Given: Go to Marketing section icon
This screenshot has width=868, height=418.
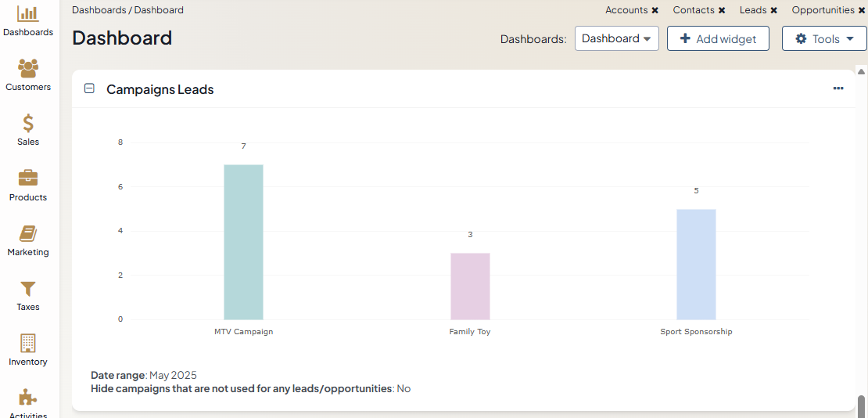Looking at the screenshot, I should pyautogui.click(x=28, y=233).
